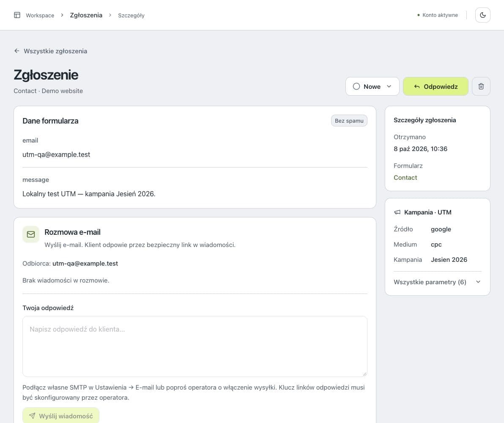The width and height of the screenshot is (504, 423).
Task: Click the SMTP setup hint below the reply box
Action: [194, 393]
